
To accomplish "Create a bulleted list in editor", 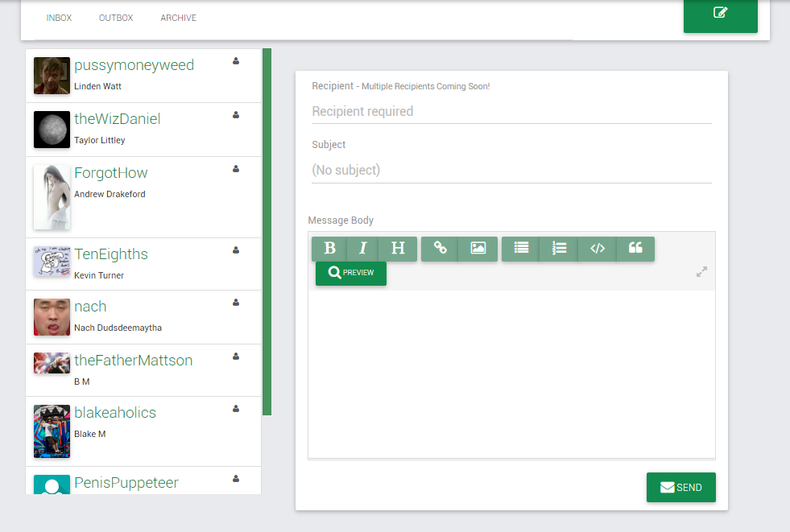I will click(x=521, y=248).
